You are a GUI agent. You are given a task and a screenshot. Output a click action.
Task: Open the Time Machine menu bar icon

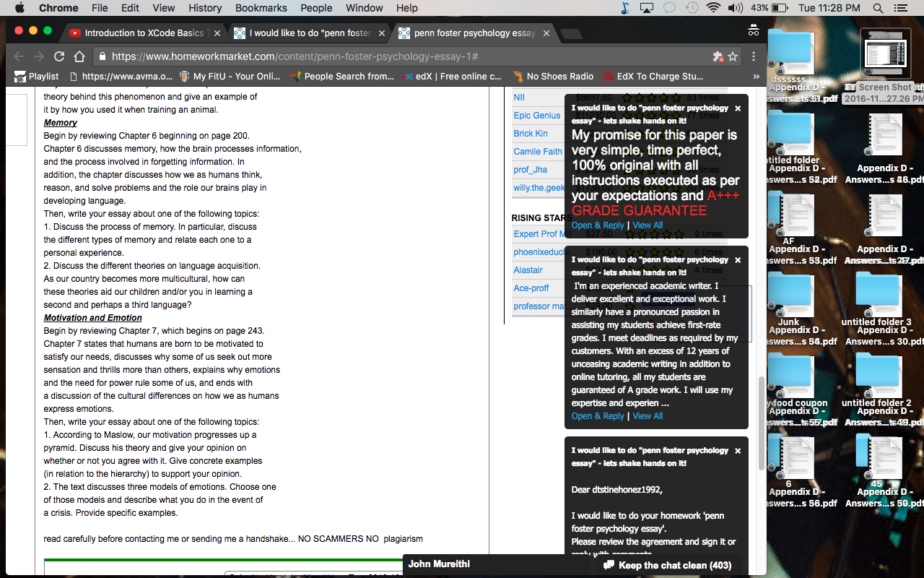point(692,8)
